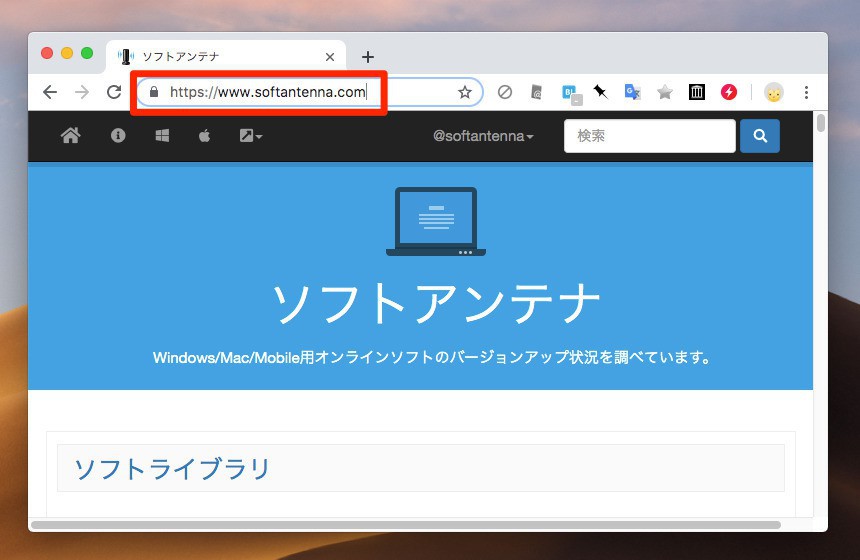Click the horizontal scrollbar at the bottom
This screenshot has width=860, height=560.
pos(406,525)
